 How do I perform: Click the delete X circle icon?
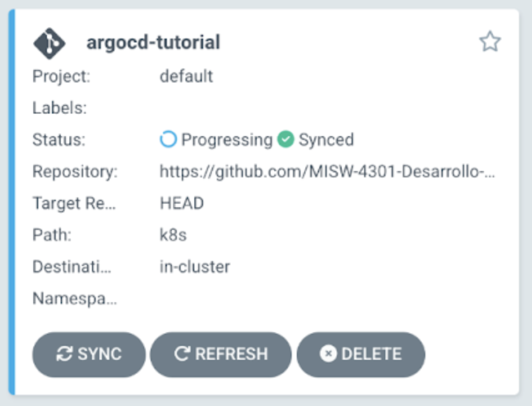pyautogui.click(x=328, y=354)
